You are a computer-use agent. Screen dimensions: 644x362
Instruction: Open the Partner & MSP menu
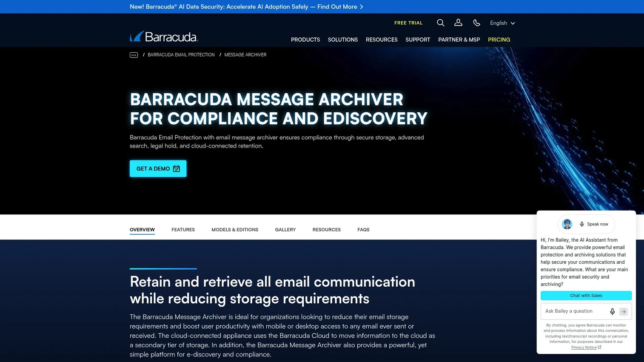(459, 40)
